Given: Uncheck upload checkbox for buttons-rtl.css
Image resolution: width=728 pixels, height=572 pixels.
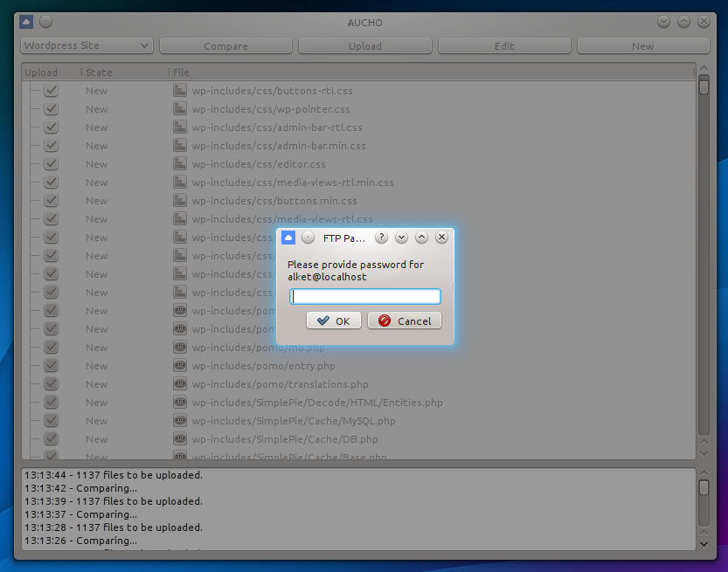Looking at the screenshot, I should [51, 91].
